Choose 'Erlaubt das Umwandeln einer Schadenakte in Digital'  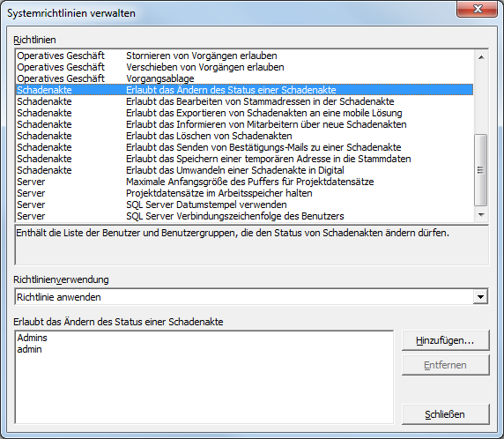(244, 170)
